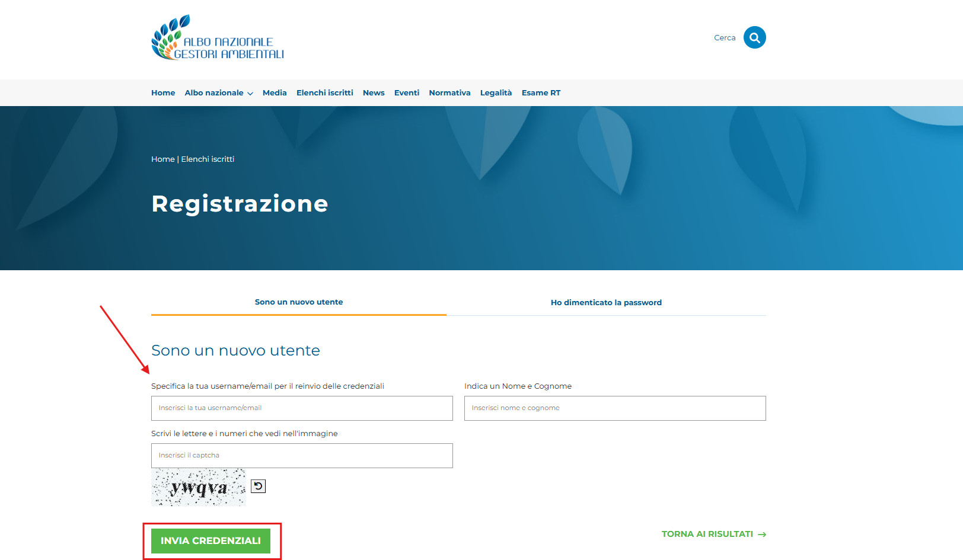Open the Eventi menu item
Screen dimensions: 963x560
pos(407,93)
